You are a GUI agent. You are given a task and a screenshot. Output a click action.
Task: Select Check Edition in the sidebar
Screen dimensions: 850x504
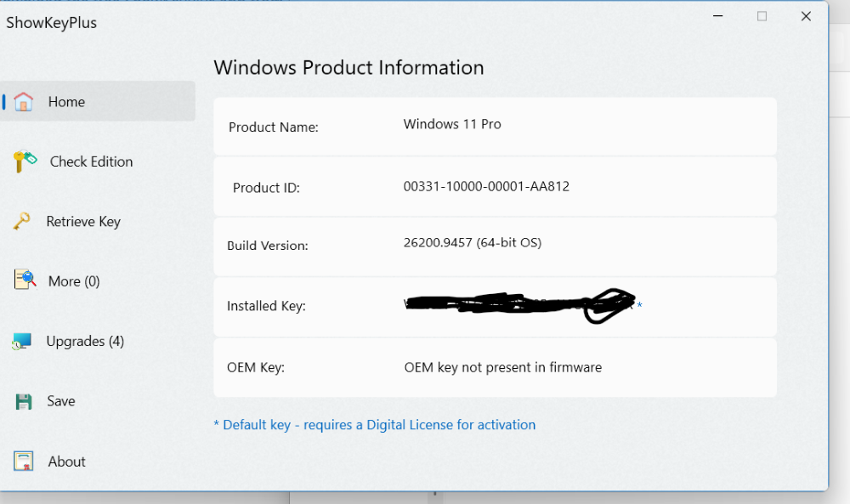point(91,161)
